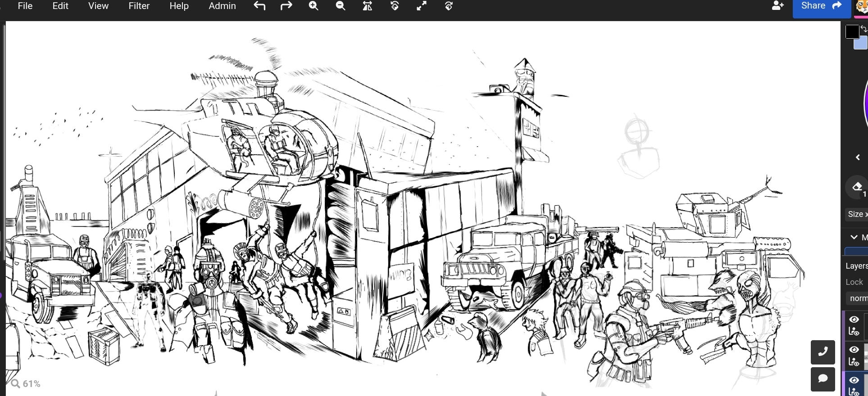Toggle visibility eye of the top layer
The width and height of the screenshot is (868, 396).
point(854,319)
